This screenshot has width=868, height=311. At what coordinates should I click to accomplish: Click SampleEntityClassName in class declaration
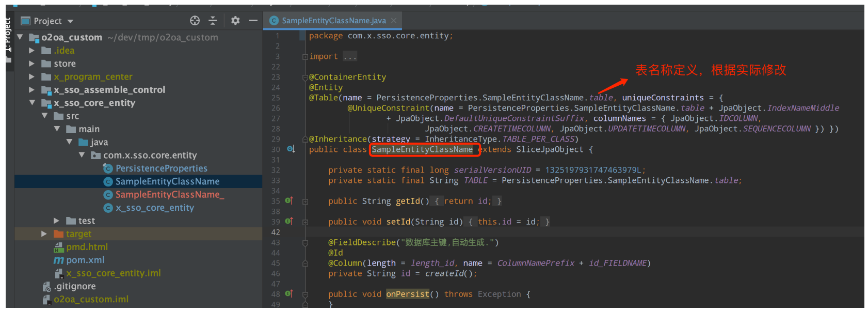point(422,149)
